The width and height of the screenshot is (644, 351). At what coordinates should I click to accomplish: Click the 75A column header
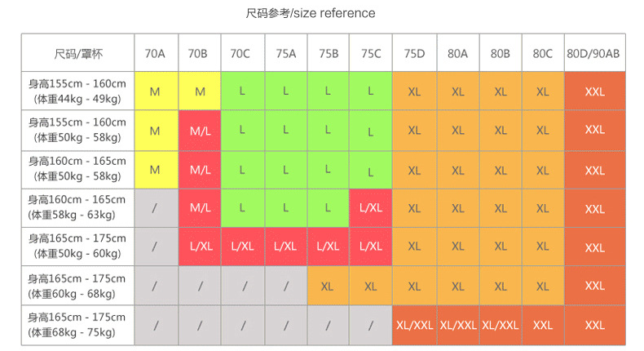click(x=285, y=54)
